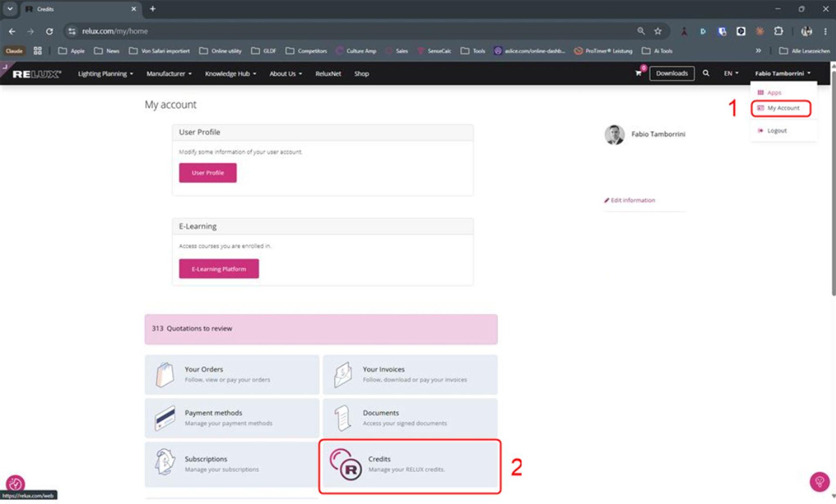Open the E-Learning Platform button

(219, 269)
